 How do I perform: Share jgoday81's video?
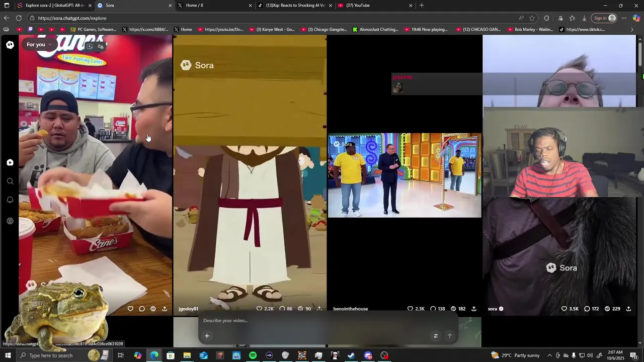[x=319, y=309]
